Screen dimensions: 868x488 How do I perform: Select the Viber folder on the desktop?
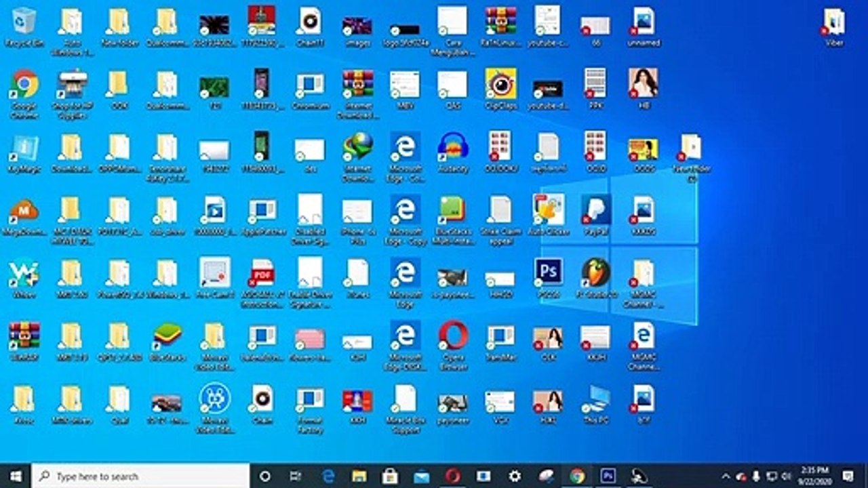pos(834,27)
